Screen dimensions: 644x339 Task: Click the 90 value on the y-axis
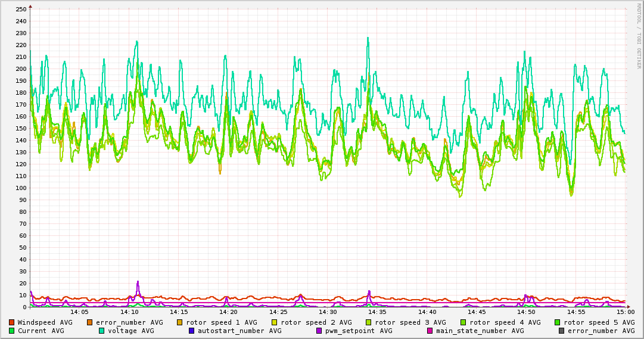pos(23,200)
